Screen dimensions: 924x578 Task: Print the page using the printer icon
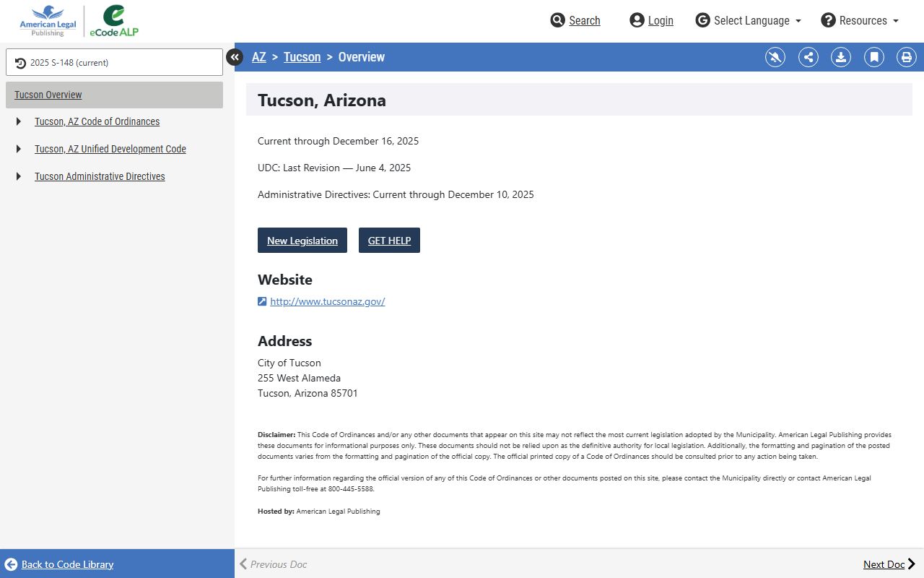click(907, 57)
